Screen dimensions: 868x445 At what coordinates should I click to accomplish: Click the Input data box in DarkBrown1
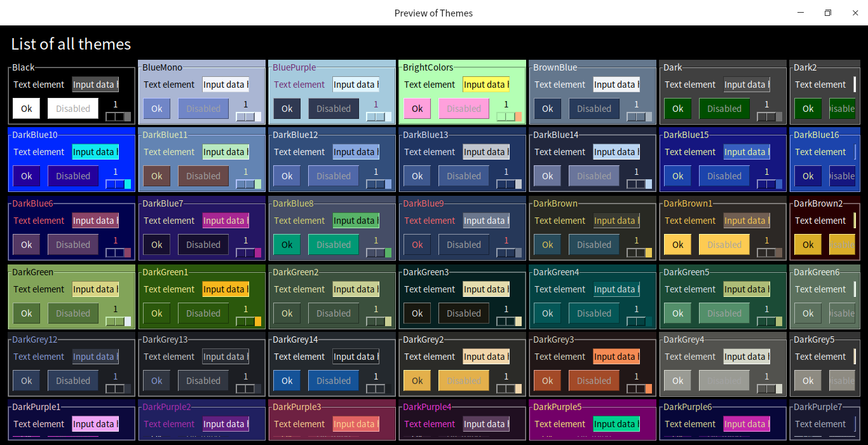(x=746, y=220)
